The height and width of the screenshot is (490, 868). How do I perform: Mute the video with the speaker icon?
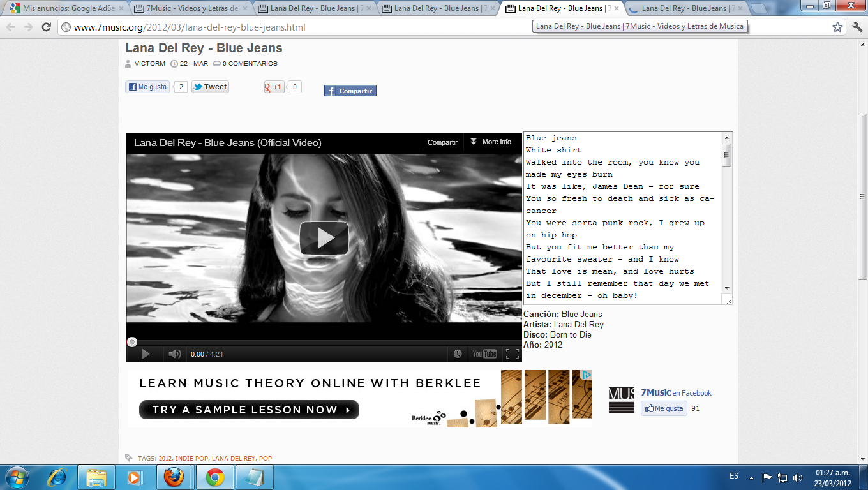(174, 353)
